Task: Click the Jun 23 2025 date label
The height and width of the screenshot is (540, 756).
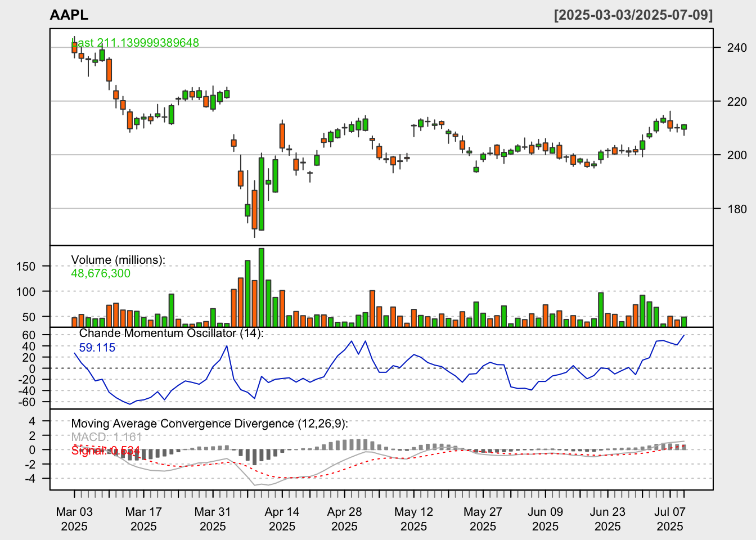Action: click(x=607, y=519)
